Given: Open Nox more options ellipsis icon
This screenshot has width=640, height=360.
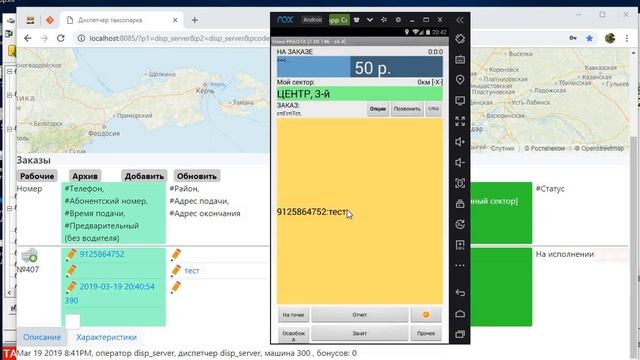Looking at the screenshot, I should coord(460,265).
